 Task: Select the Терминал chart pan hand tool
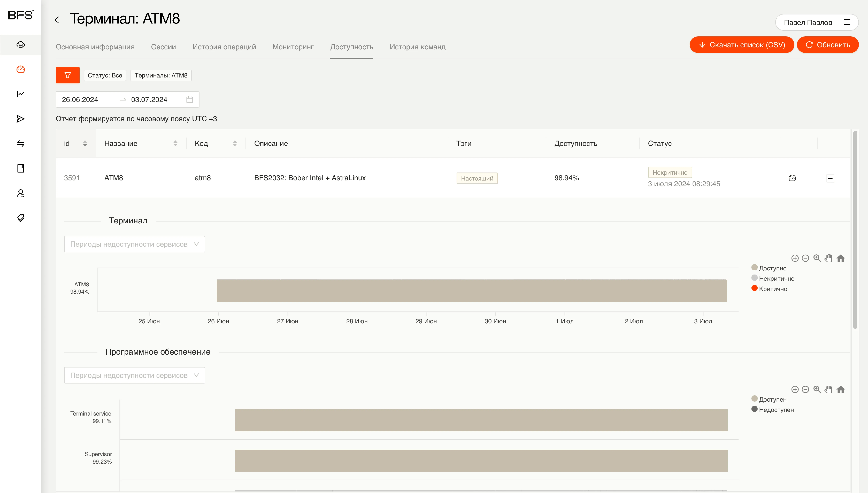click(828, 258)
